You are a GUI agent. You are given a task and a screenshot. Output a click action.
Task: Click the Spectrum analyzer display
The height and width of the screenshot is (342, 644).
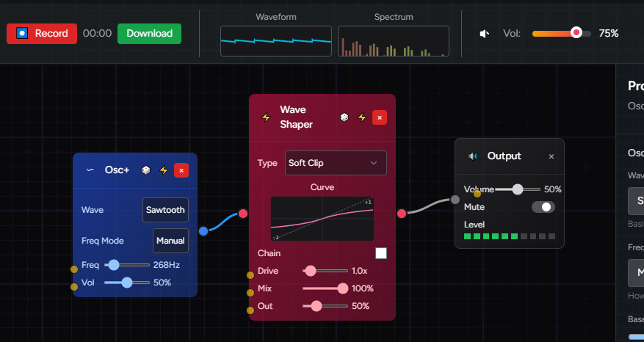(x=393, y=41)
